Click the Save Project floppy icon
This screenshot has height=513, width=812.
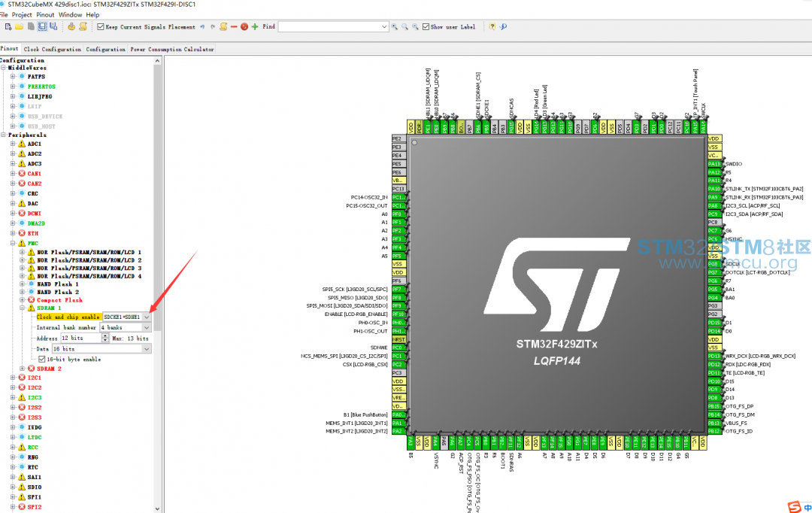click(x=42, y=26)
